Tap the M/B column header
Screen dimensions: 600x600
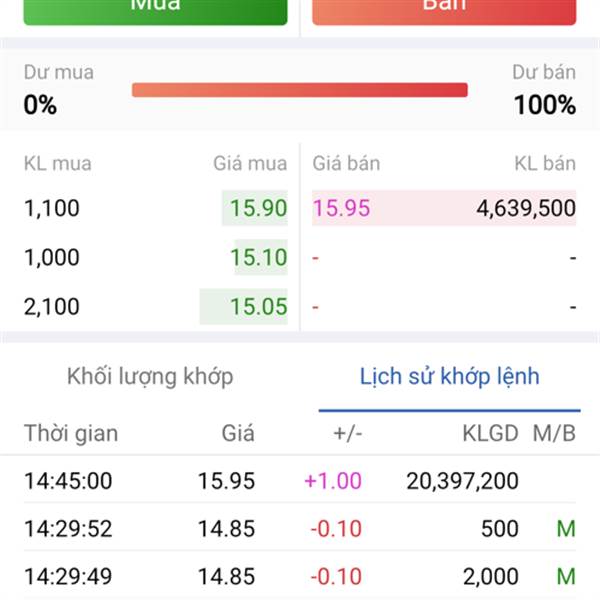[x=555, y=433]
